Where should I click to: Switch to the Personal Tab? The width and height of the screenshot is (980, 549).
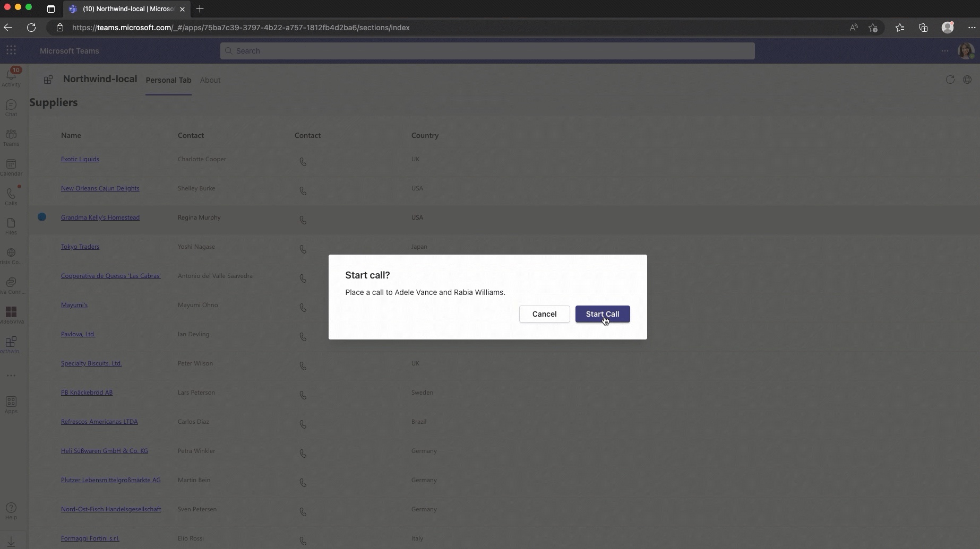[x=168, y=80]
